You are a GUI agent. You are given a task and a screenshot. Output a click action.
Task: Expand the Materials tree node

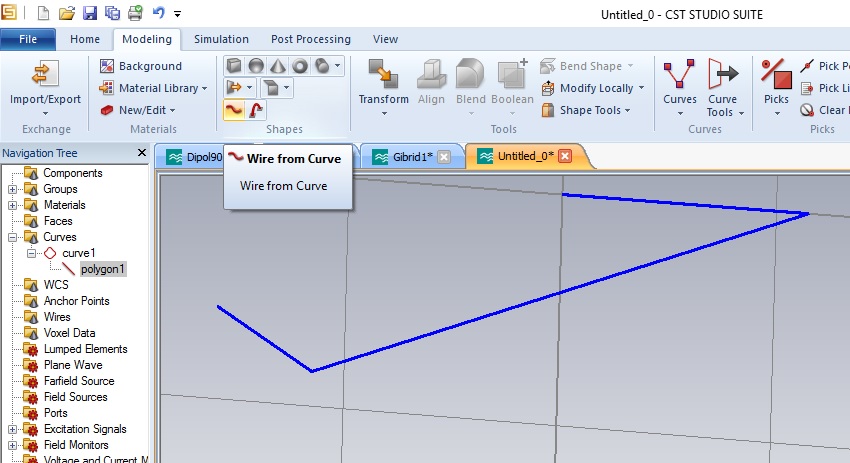(12, 205)
